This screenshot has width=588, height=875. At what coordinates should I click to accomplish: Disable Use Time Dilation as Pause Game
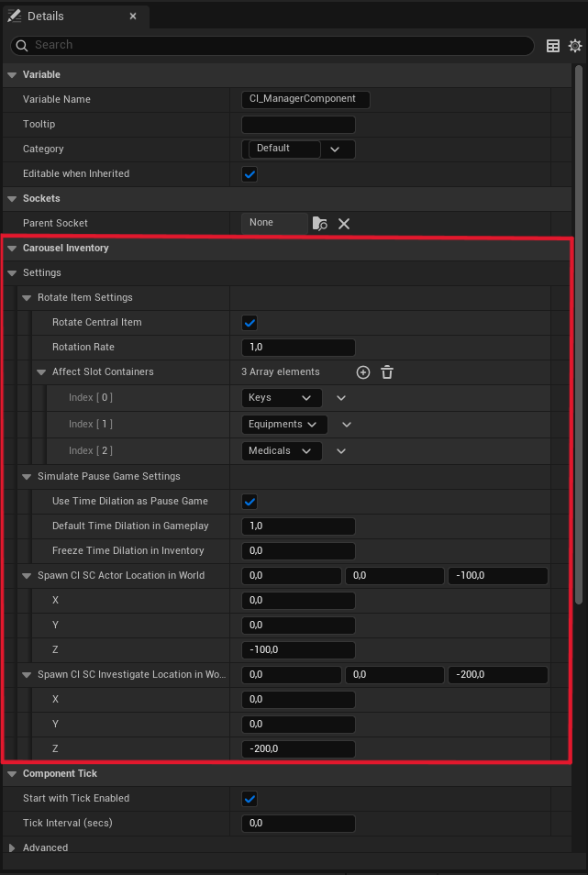[x=250, y=501]
